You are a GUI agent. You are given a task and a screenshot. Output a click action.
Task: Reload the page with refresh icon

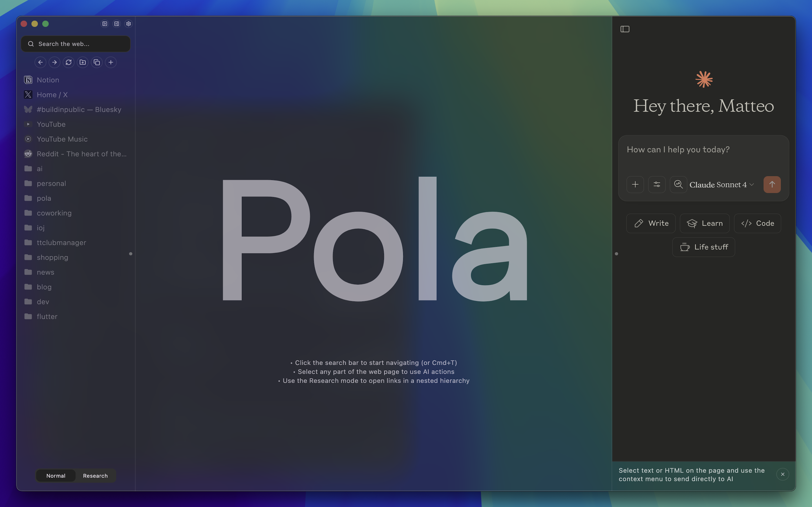tap(69, 62)
